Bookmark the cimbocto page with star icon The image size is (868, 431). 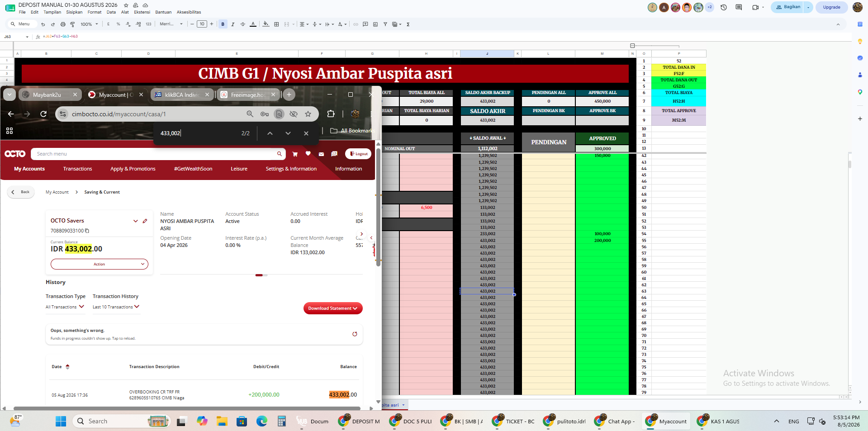pos(308,114)
